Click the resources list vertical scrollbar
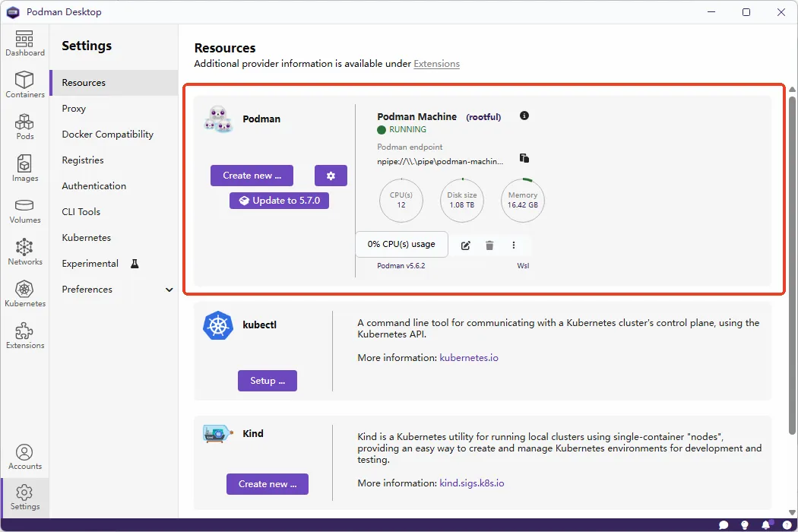 tap(792, 264)
